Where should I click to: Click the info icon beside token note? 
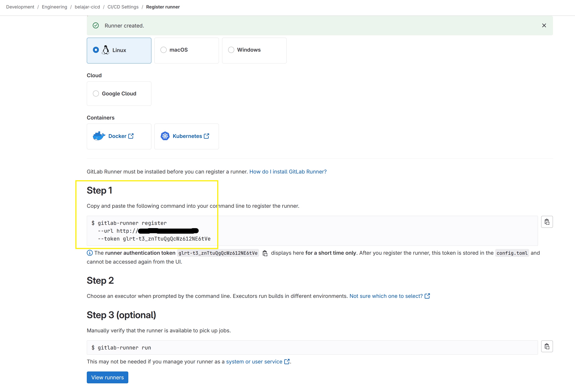[90, 253]
